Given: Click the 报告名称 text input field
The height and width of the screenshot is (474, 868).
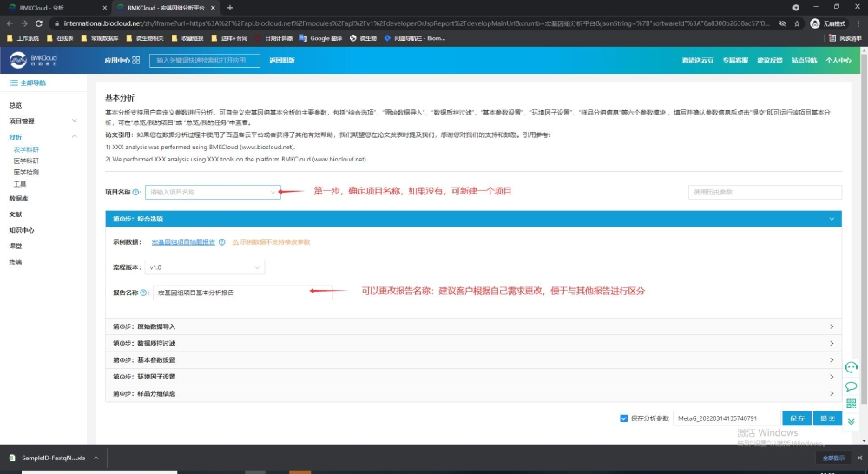Looking at the screenshot, I should pos(242,293).
